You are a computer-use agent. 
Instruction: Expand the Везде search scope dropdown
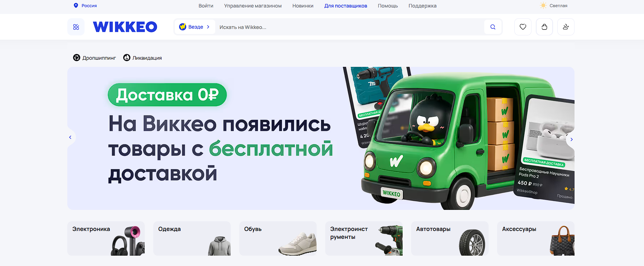(195, 27)
